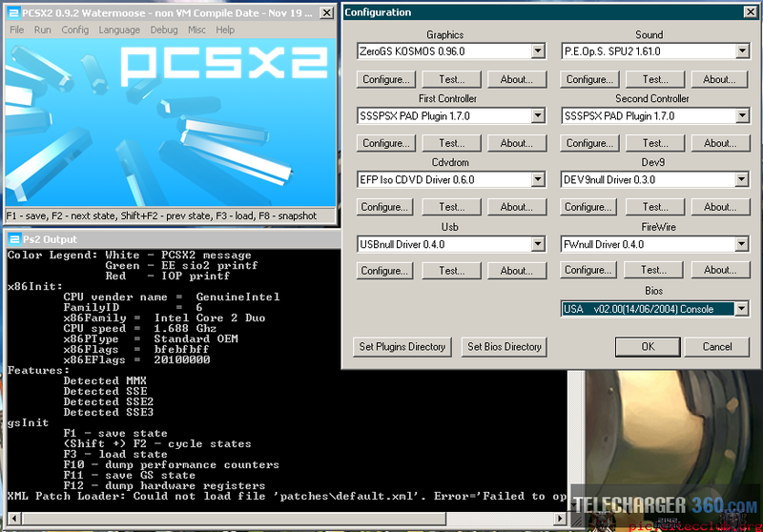Configure the Second Controller plugin

pyautogui.click(x=589, y=143)
